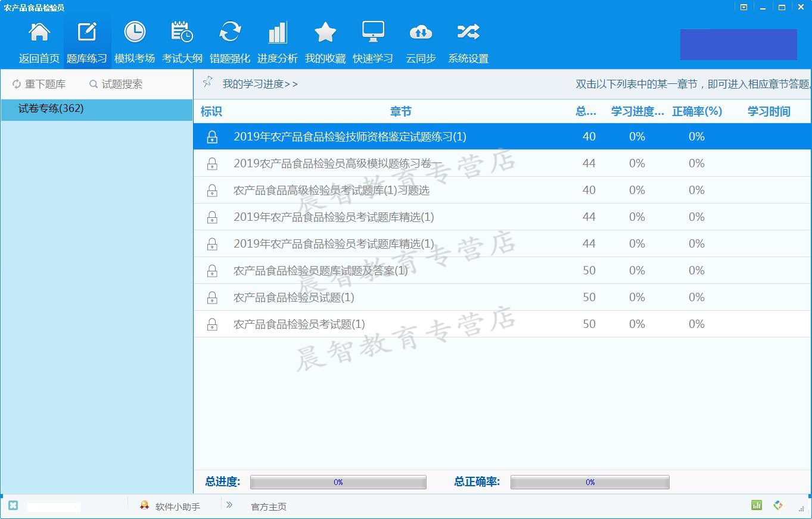Screen dimensions: 812x519
Task: Sort by 章节 column header
Action: pyautogui.click(x=401, y=111)
